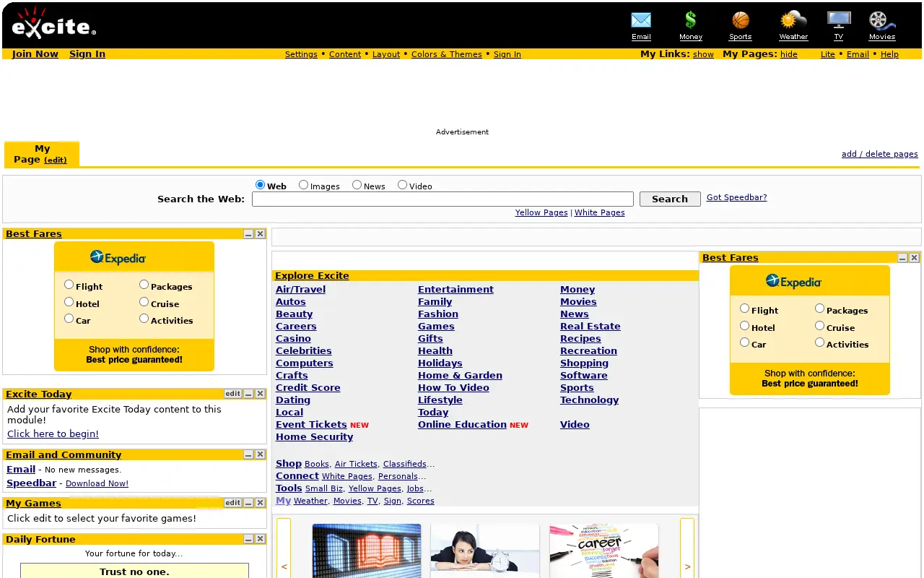Image resolution: width=924 pixels, height=578 pixels.
Task: Click the Join Now link
Action: [35, 54]
